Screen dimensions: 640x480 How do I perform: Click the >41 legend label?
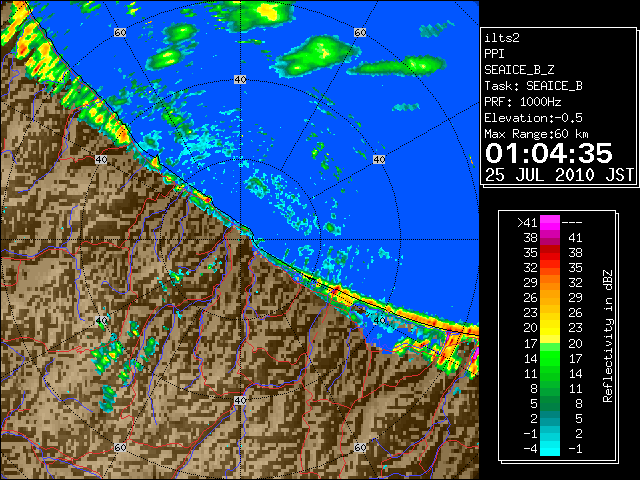tap(527, 223)
